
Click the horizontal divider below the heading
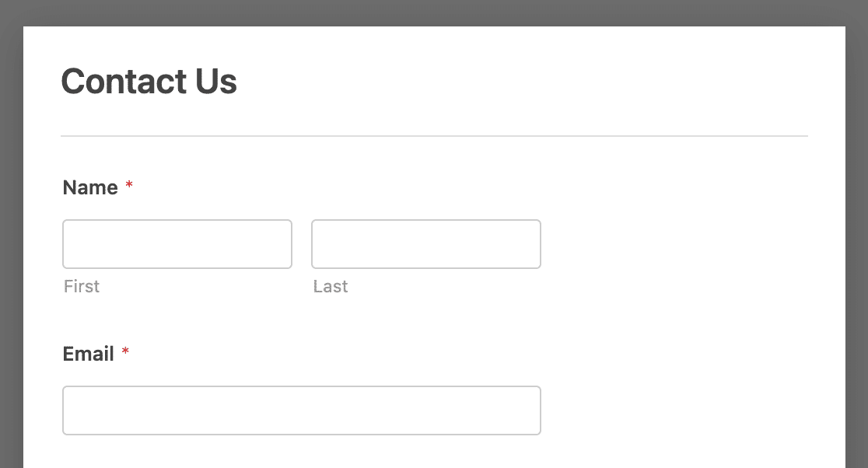434,136
